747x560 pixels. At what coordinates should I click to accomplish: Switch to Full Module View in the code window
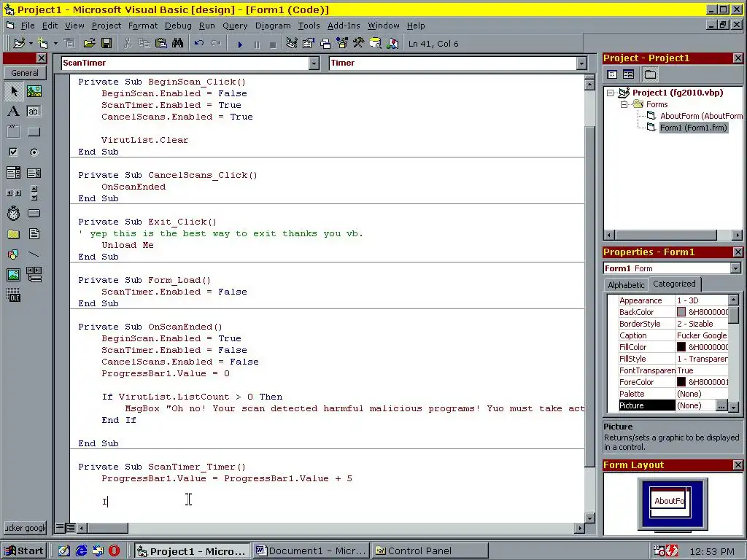coord(69,528)
